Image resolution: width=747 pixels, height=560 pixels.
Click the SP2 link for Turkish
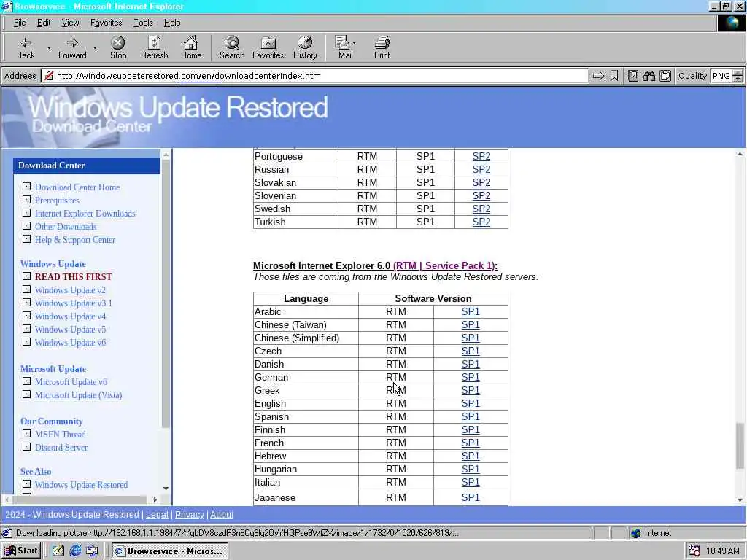[x=481, y=222]
